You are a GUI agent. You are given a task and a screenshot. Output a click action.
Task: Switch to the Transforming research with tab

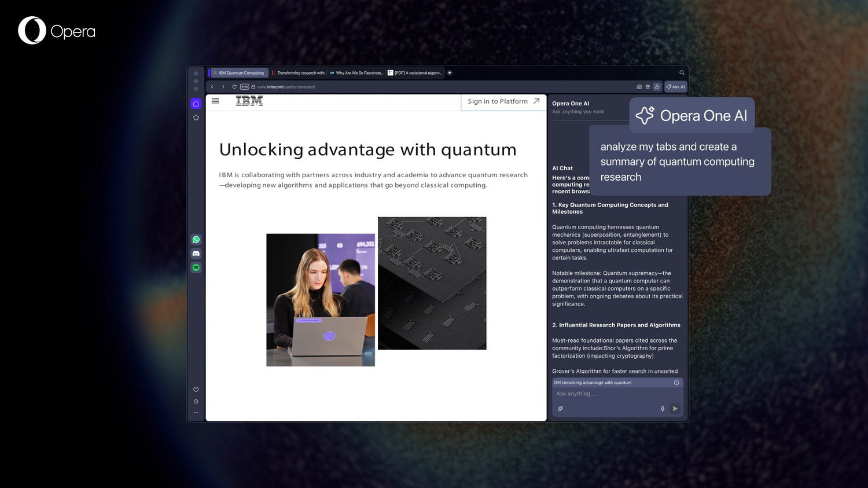pyautogui.click(x=298, y=73)
